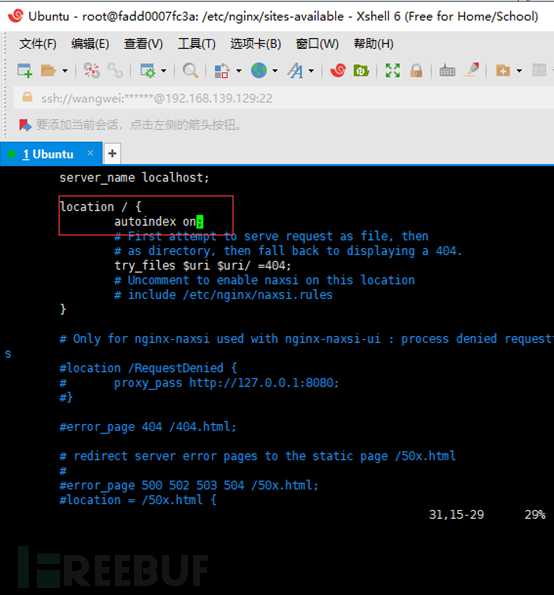Click '# redirect server error pages' comment
The width and height of the screenshot is (554, 595).
tap(258, 456)
